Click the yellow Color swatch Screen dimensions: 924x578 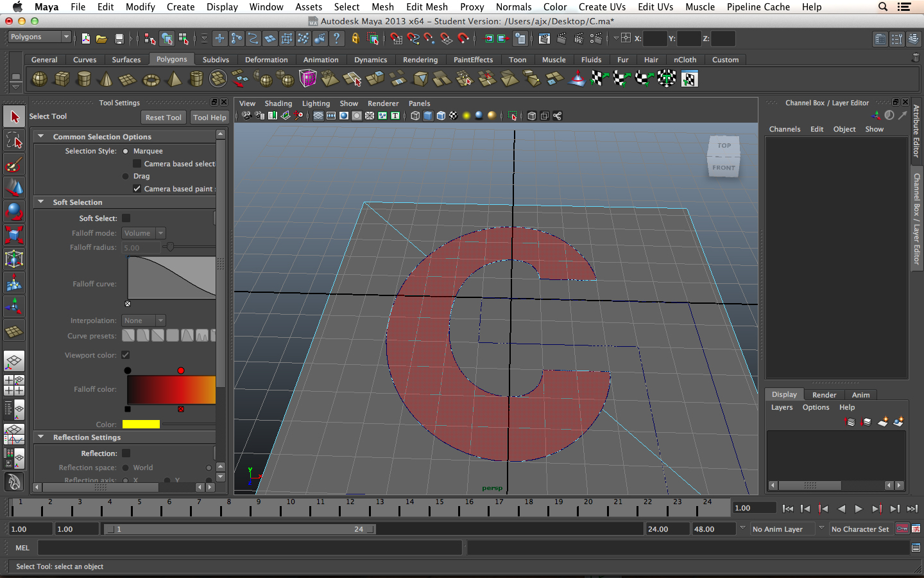(x=141, y=425)
